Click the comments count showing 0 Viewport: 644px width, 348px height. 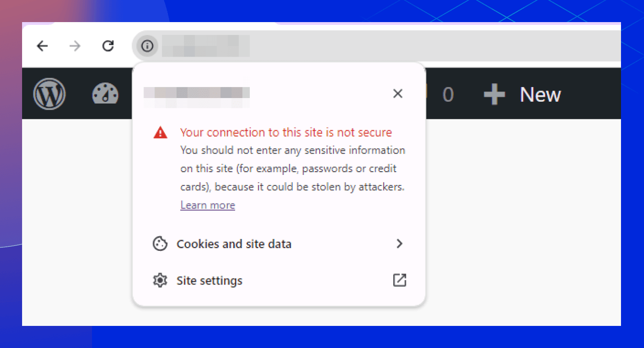coord(448,95)
